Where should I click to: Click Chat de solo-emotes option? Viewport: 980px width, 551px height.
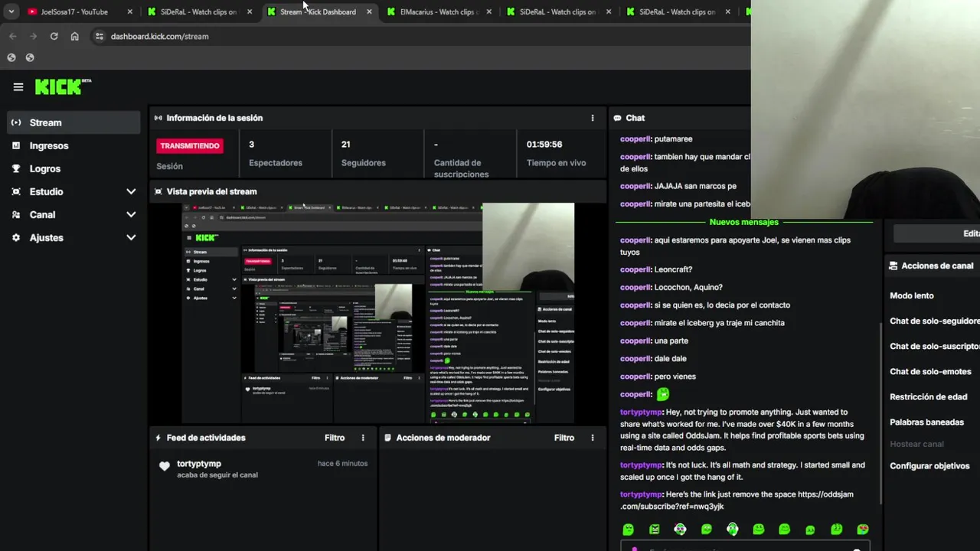[x=930, y=372]
